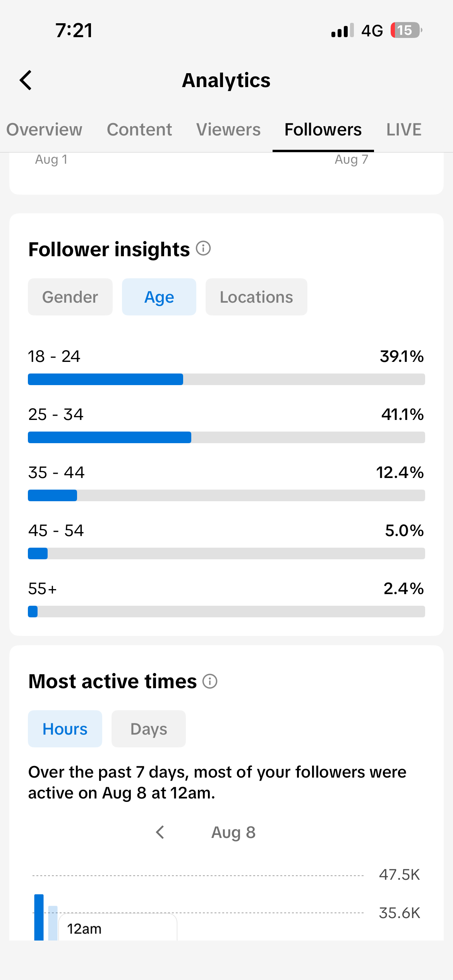Open the Follower insights info icon

tap(203, 248)
